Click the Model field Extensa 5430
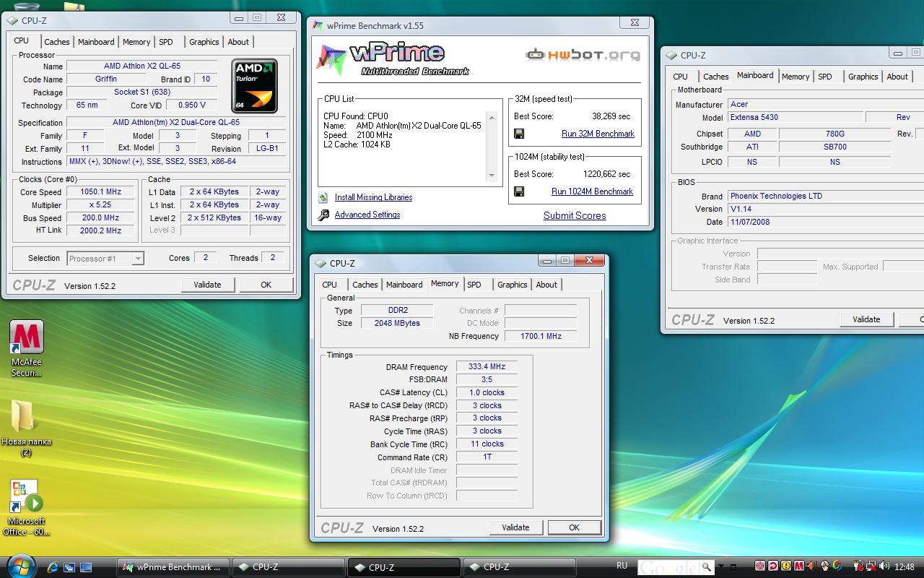Viewport: 924px width, 578px height. 796,117
